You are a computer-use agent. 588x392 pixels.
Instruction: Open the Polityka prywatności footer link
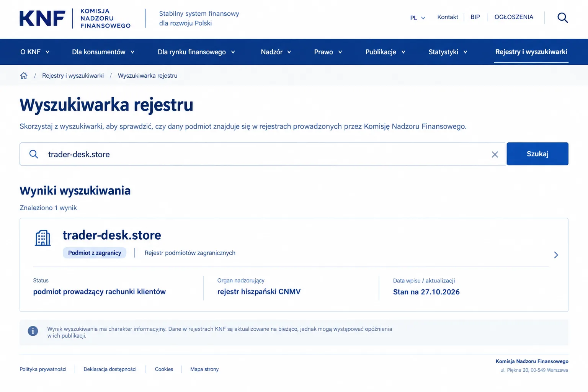coord(43,369)
